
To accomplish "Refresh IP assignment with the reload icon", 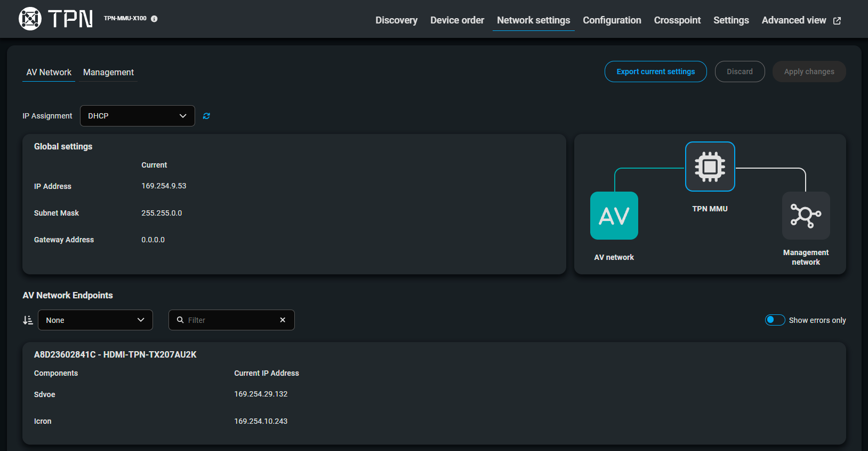I will point(206,116).
